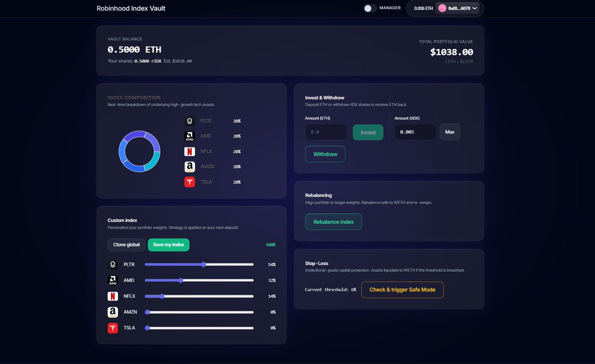Click the NFLX logo in Index Composition

pyautogui.click(x=189, y=152)
